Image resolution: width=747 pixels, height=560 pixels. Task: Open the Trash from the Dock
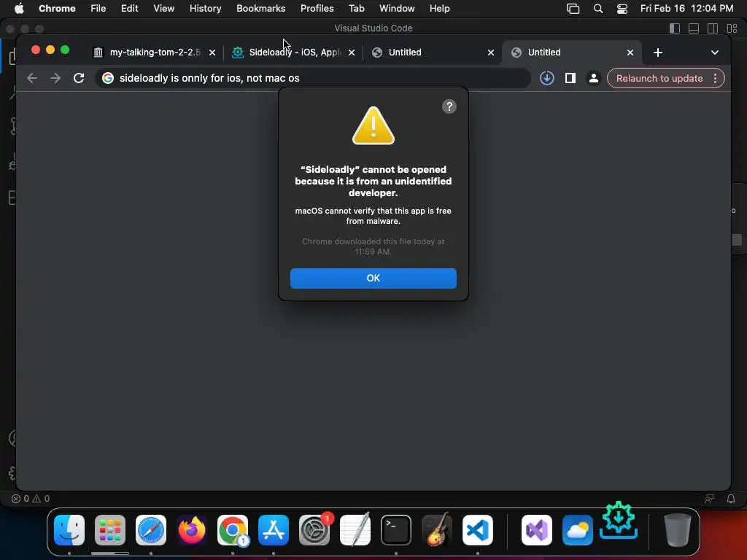[677, 530]
